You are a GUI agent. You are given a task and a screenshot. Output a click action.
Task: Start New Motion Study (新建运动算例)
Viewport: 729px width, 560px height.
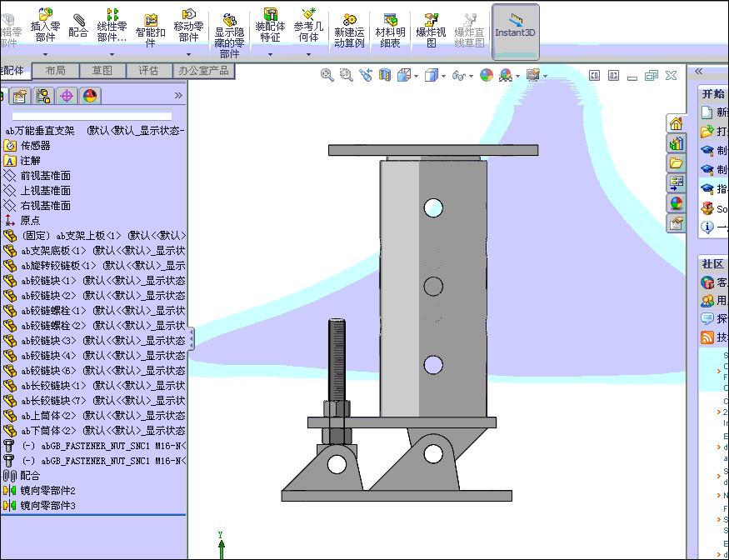(349, 31)
